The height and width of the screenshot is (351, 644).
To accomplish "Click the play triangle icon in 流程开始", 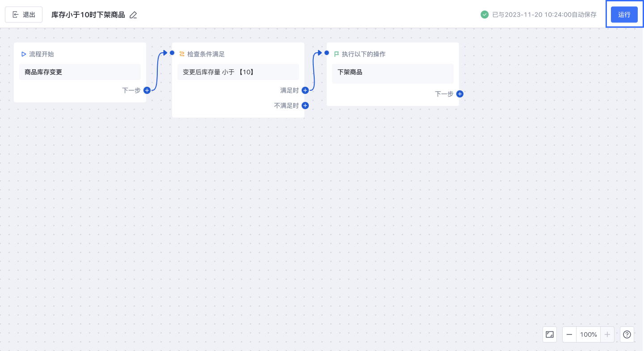I will (x=24, y=54).
